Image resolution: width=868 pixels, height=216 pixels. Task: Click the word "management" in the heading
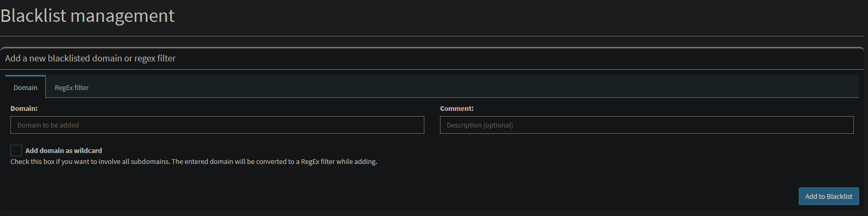coord(122,16)
